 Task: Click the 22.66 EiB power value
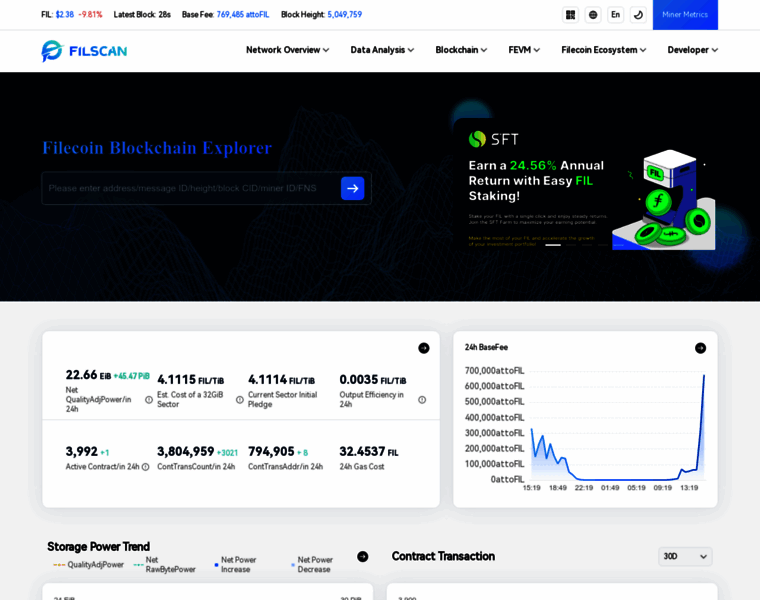click(88, 375)
